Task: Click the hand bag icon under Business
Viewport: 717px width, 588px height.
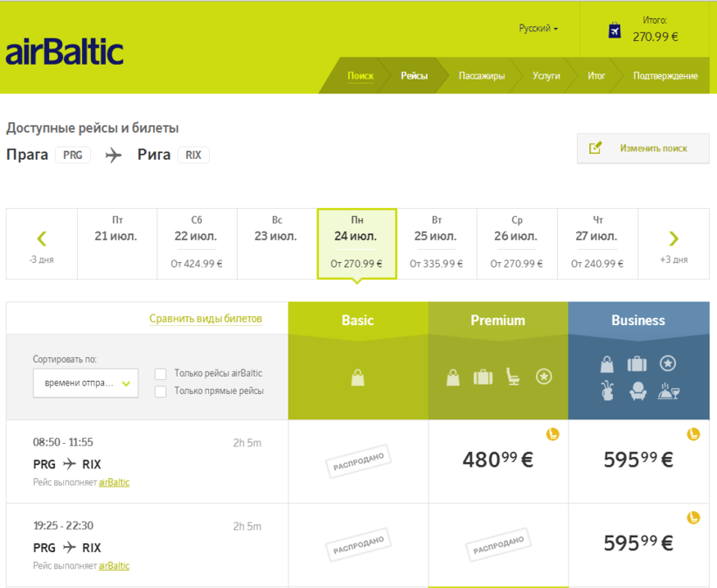Action: 607,364
